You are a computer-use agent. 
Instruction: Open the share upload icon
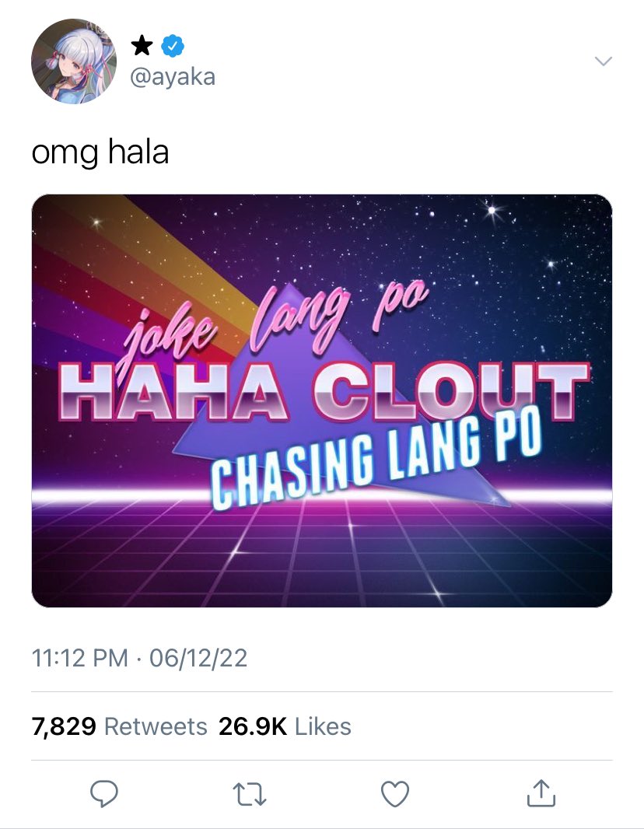pos(541,793)
